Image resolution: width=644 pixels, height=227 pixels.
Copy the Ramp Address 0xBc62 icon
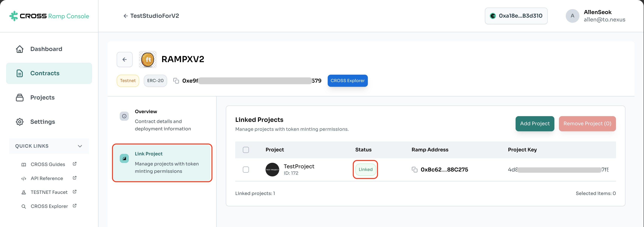[414, 170]
